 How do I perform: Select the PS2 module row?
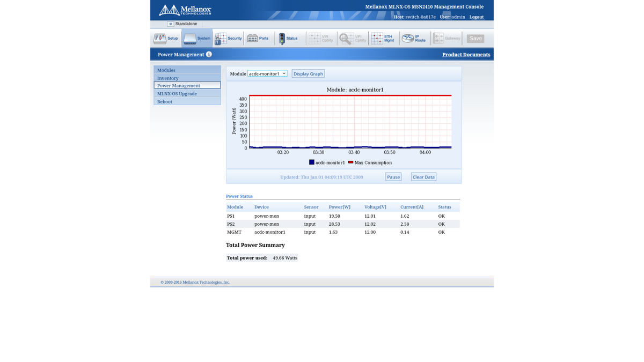click(x=343, y=224)
